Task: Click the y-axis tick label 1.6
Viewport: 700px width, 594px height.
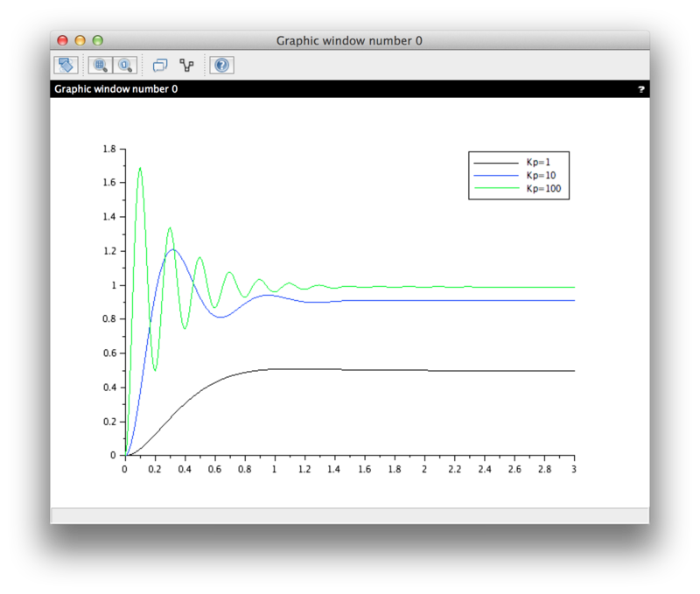Action: point(109,183)
